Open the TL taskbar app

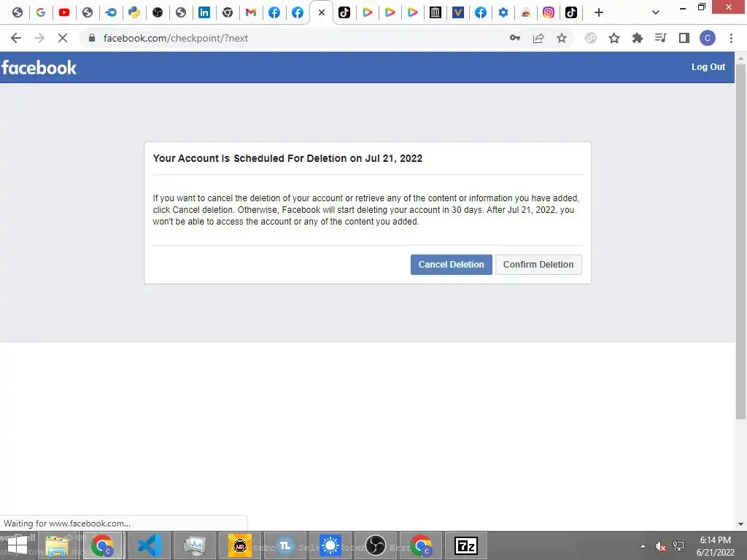285,545
